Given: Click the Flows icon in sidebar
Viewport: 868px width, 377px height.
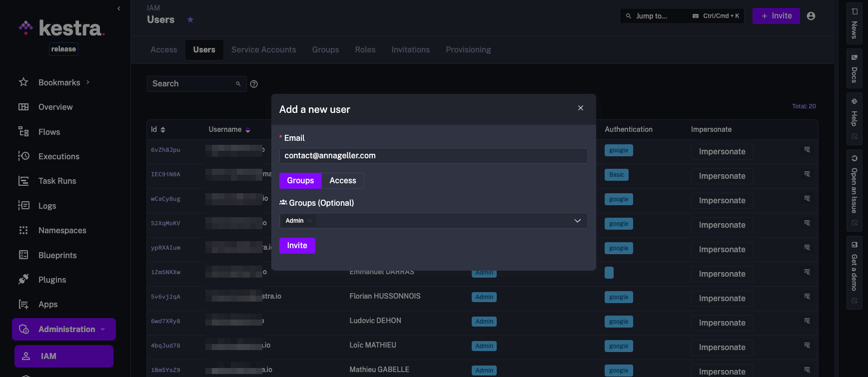Looking at the screenshot, I should pyautogui.click(x=23, y=132).
